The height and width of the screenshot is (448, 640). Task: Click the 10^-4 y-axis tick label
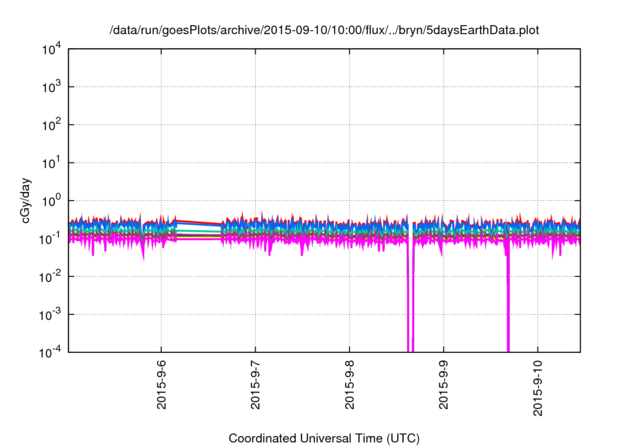(x=50, y=352)
